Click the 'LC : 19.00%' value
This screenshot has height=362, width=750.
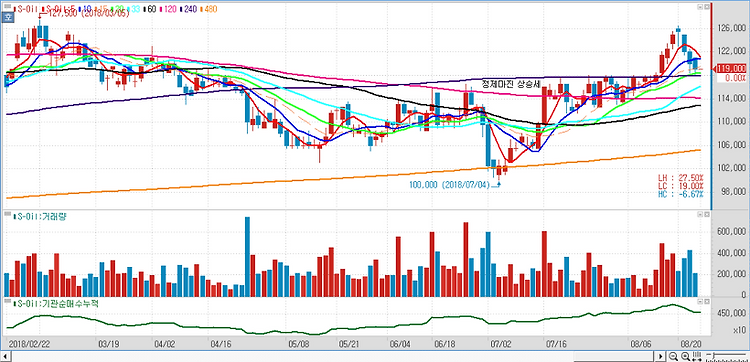click(x=680, y=186)
